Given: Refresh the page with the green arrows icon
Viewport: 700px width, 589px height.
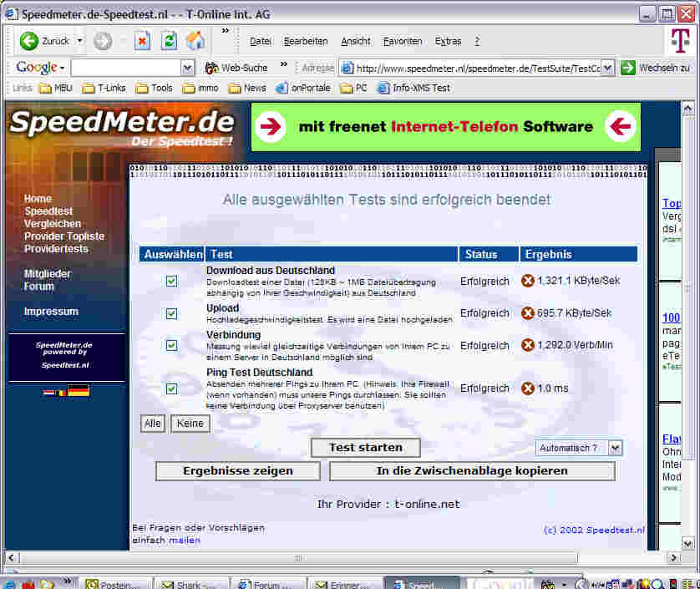Looking at the screenshot, I should (x=170, y=42).
